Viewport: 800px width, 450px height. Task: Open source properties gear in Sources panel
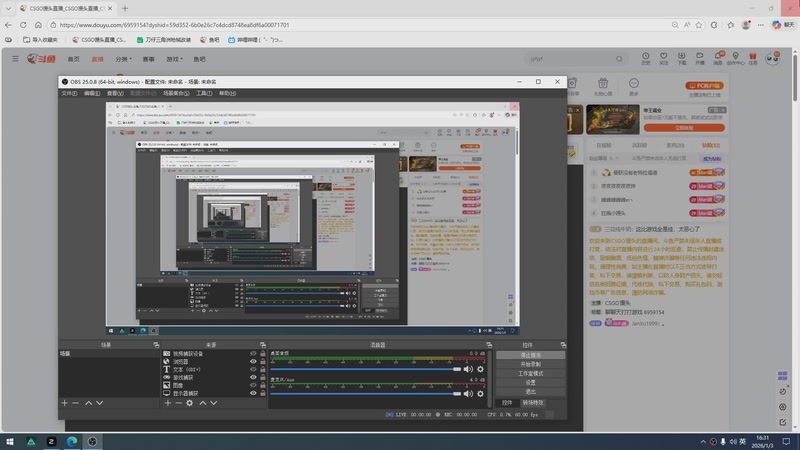click(190, 403)
